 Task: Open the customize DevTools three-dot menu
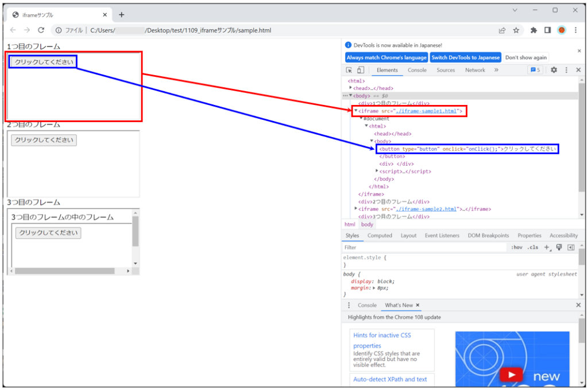566,69
